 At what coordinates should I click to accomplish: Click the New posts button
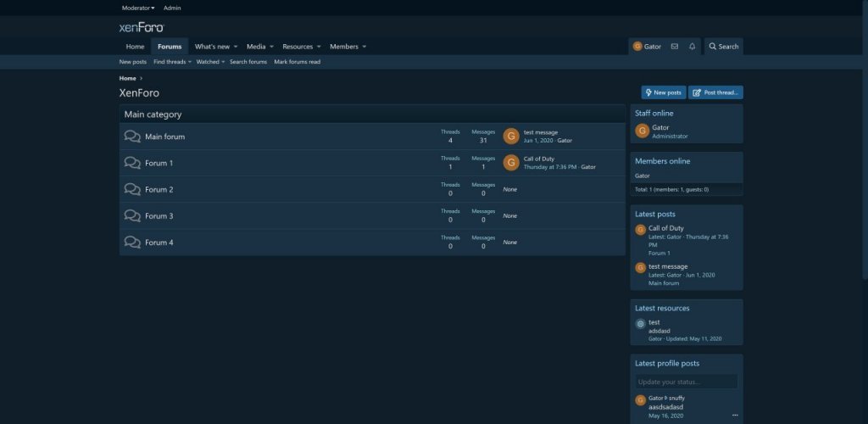click(x=663, y=92)
